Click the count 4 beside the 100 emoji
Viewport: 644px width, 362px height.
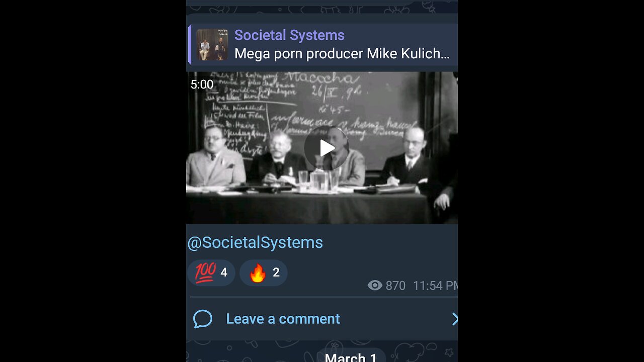224,273
